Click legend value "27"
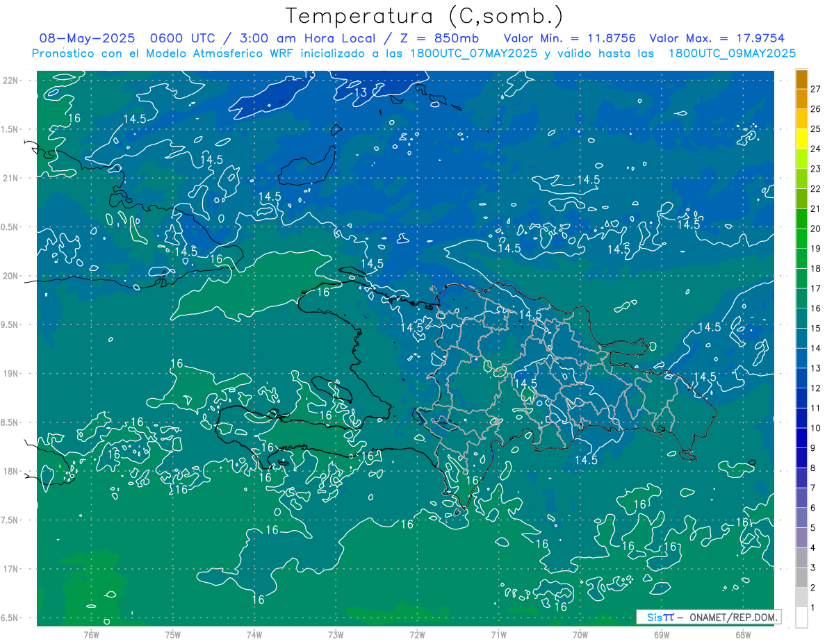Image resolution: width=834 pixels, height=644 pixels. click(816, 88)
